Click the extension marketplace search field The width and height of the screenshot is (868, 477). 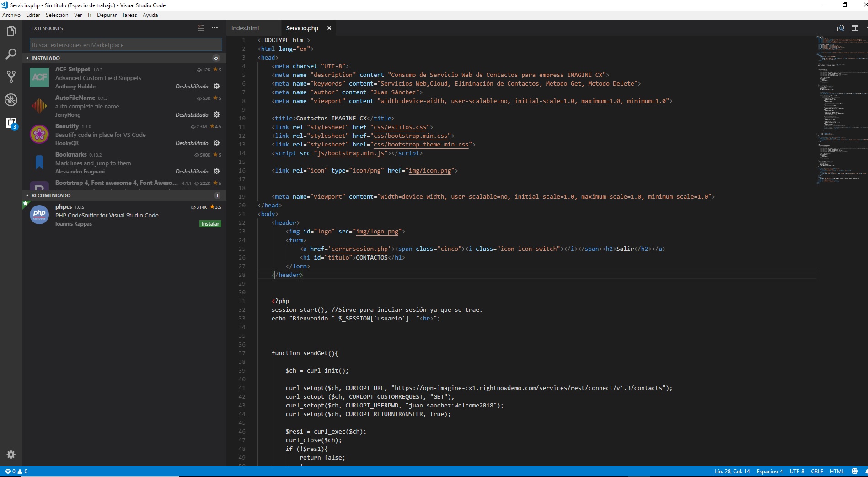click(126, 44)
